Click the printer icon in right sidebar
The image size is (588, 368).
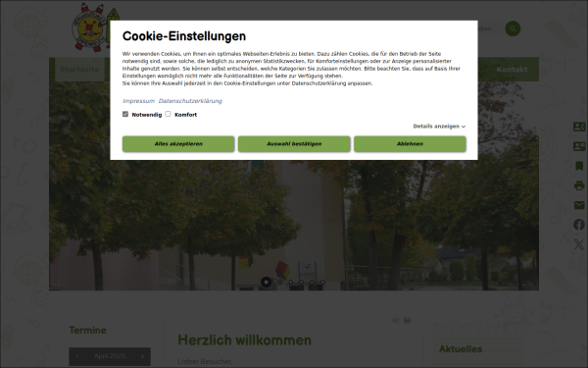(x=579, y=185)
